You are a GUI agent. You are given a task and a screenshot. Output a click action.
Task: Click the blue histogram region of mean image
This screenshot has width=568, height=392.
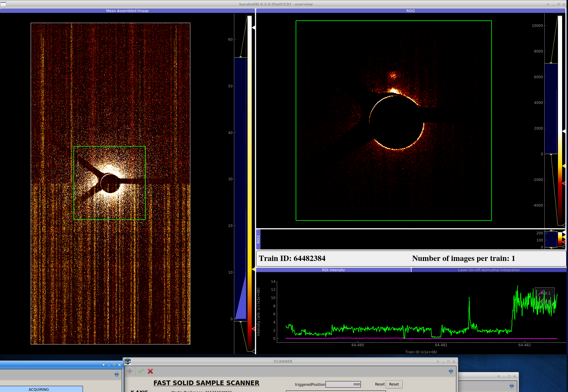(x=240, y=189)
